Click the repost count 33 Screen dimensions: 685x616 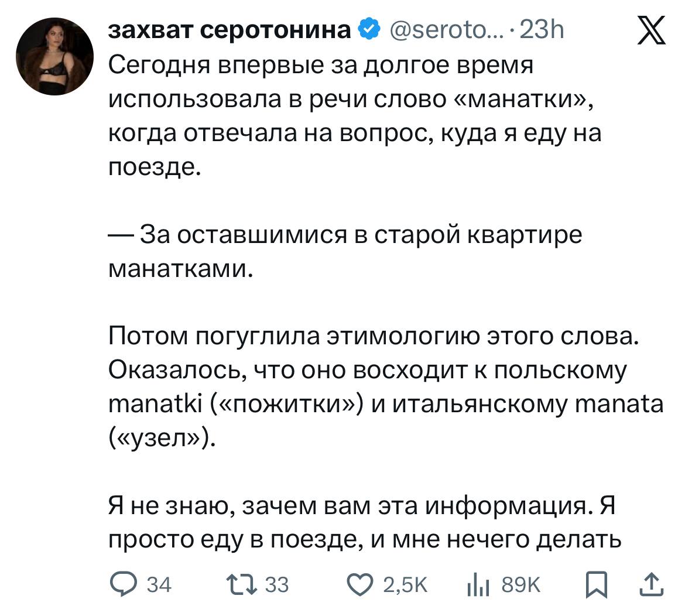(278, 585)
